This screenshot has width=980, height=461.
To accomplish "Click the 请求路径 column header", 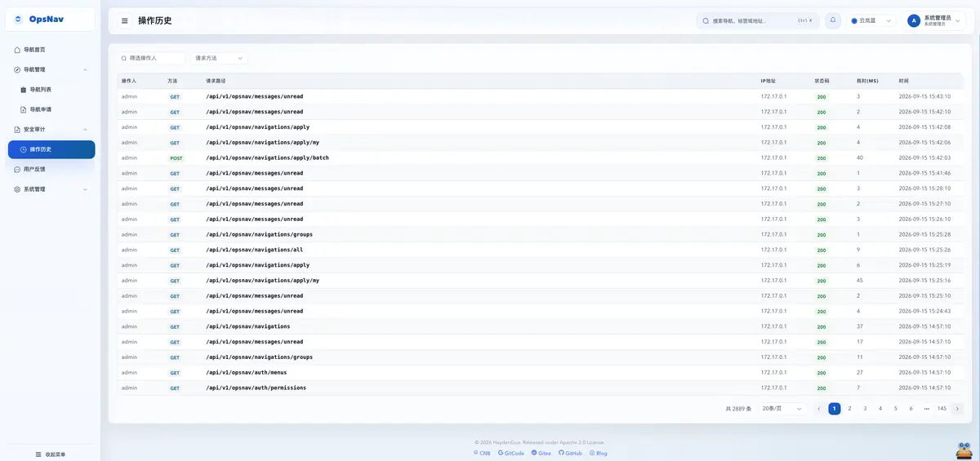I will coord(216,81).
